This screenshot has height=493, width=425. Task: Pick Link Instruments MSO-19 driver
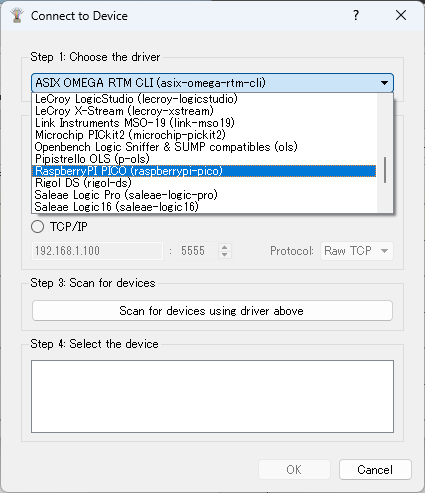click(204, 123)
